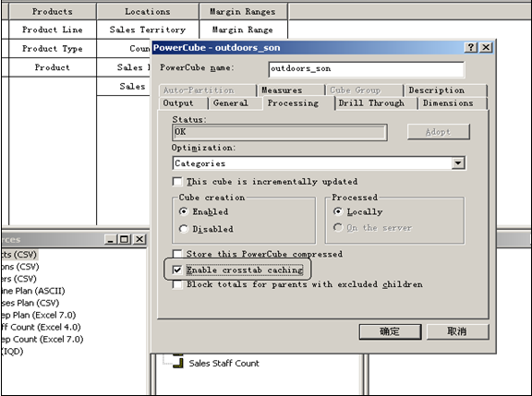Open the Description tab
The image size is (532, 396).
coord(445,90)
